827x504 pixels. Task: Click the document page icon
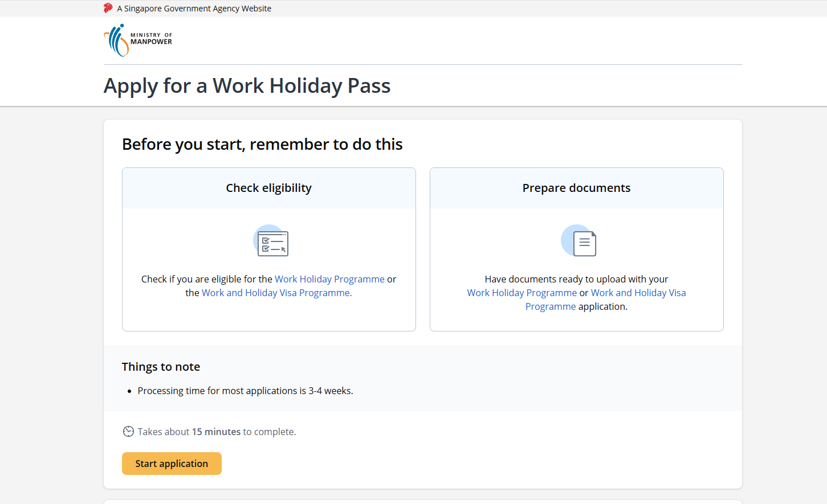point(579,240)
